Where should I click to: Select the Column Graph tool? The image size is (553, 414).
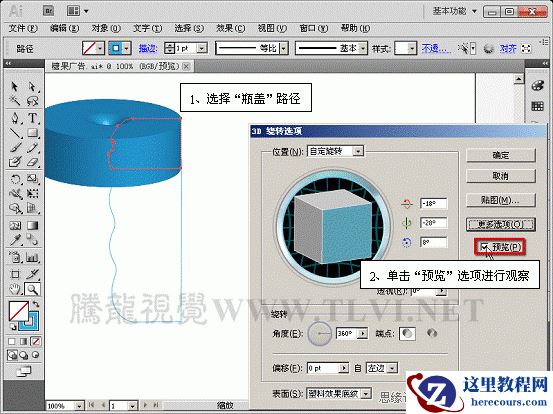pyautogui.click(x=32, y=257)
